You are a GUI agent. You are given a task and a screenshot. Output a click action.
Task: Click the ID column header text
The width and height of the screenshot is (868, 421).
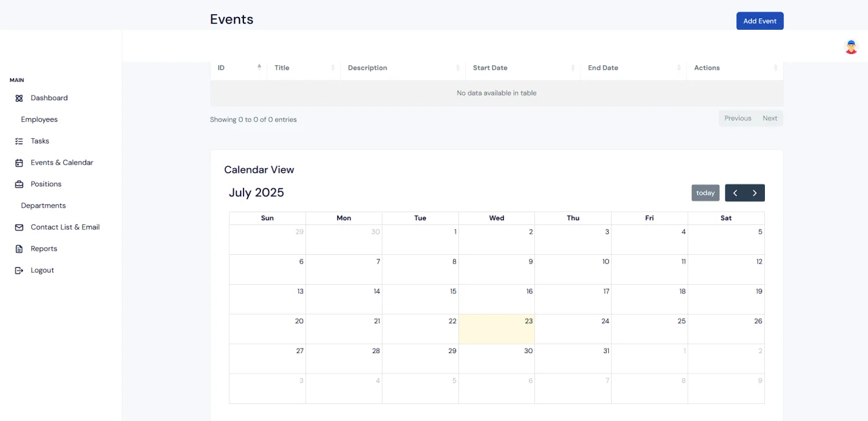click(221, 68)
